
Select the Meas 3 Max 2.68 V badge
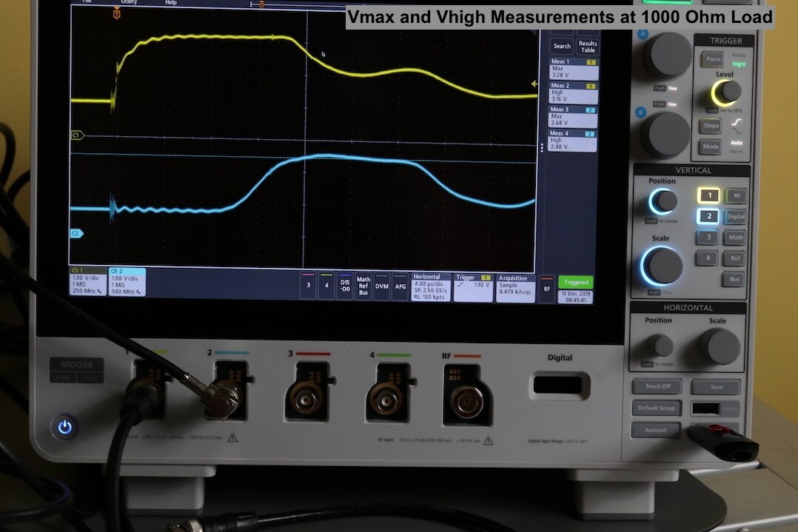572,116
